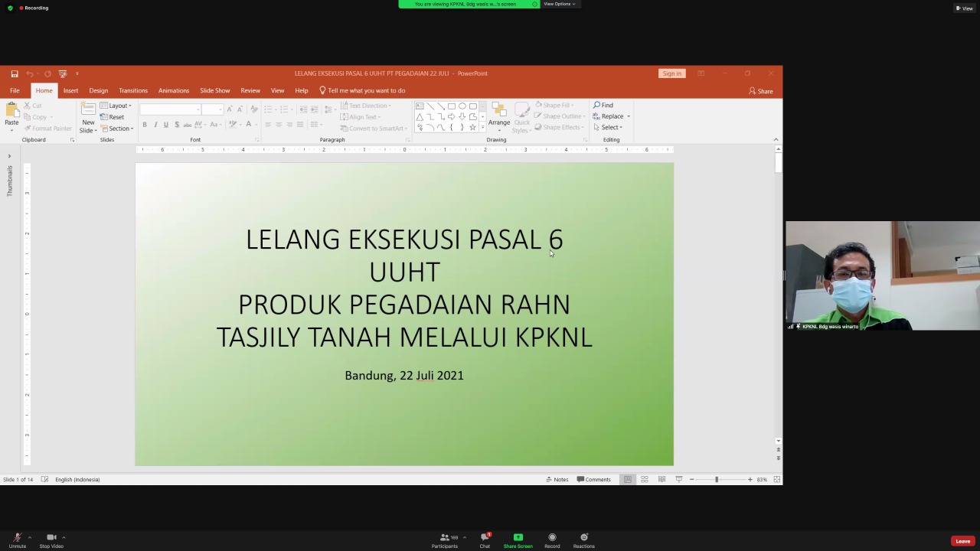
Task: Switch to the Transitions tab
Action: (x=133, y=90)
